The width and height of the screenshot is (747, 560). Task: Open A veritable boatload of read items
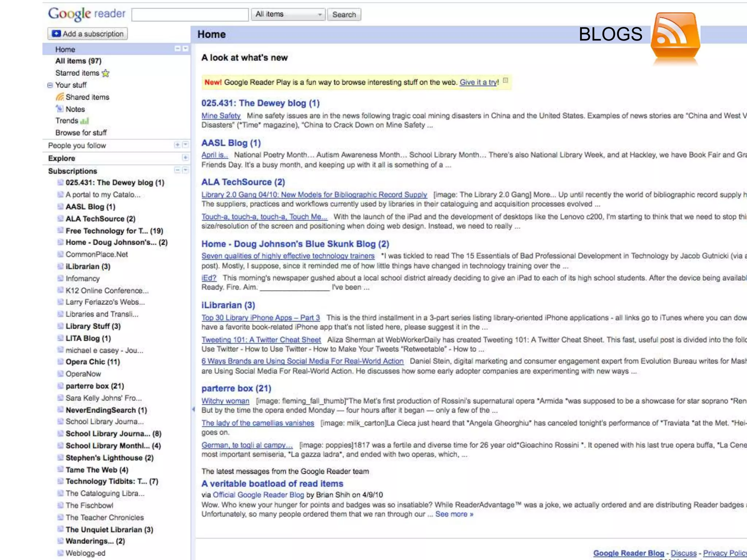point(272,484)
